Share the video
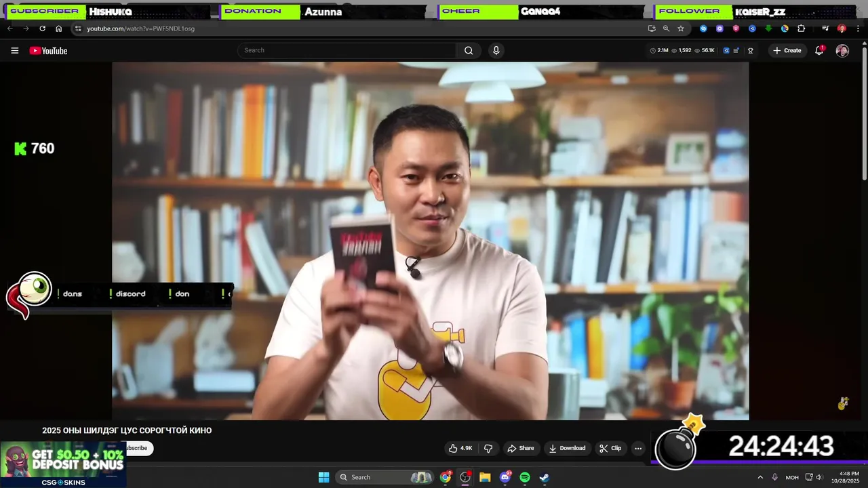Screen dimensions: 868x488 click(x=521, y=448)
